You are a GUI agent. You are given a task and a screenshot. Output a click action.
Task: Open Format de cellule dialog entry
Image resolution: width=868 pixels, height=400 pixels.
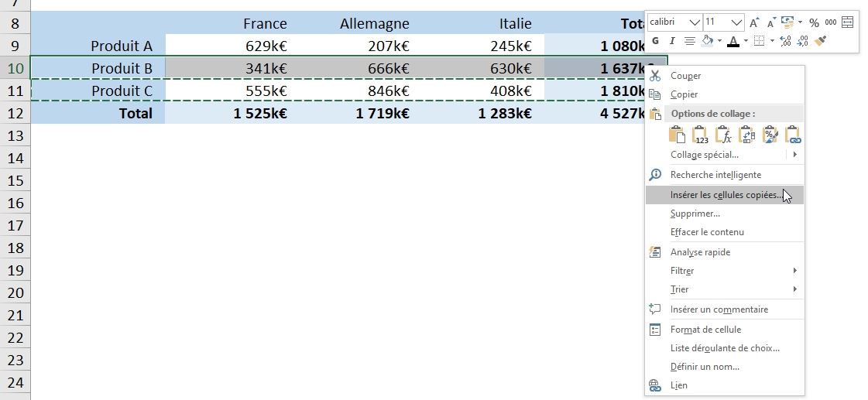point(725,330)
